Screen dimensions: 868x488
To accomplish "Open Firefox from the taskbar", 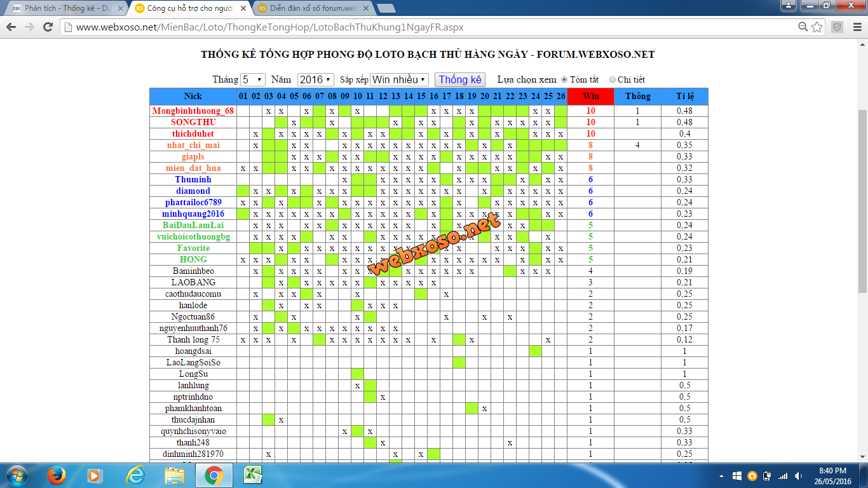I will click(57, 475).
